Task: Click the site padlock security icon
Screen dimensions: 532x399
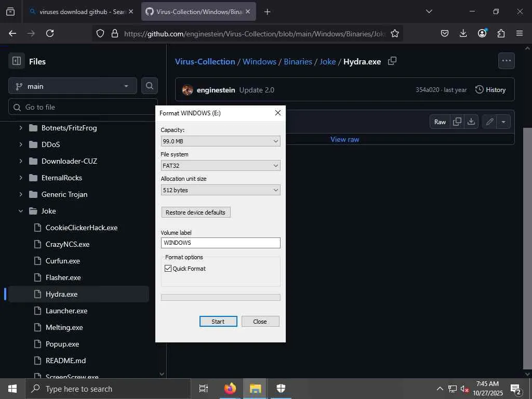Action: (x=115, y=33)
